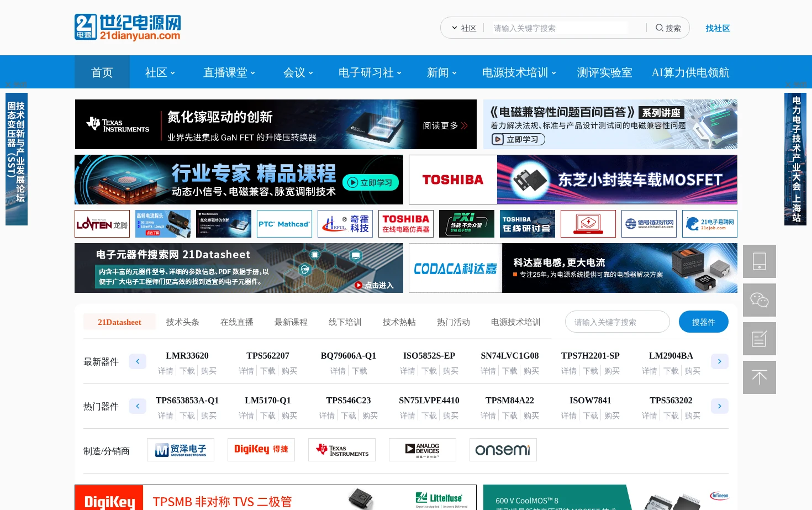Show next items in the 热门器件 row

tap(720, 406)
